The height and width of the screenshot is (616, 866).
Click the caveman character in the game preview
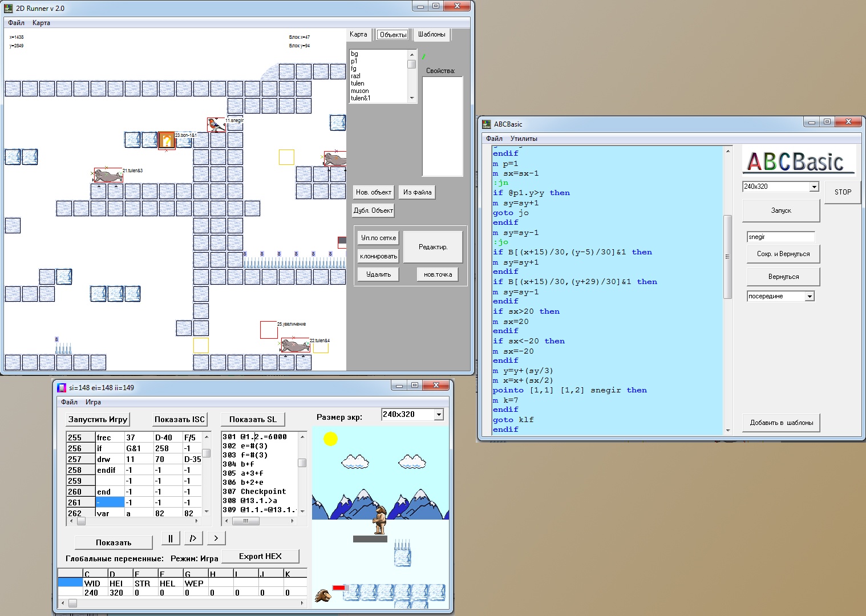[380, 520]
